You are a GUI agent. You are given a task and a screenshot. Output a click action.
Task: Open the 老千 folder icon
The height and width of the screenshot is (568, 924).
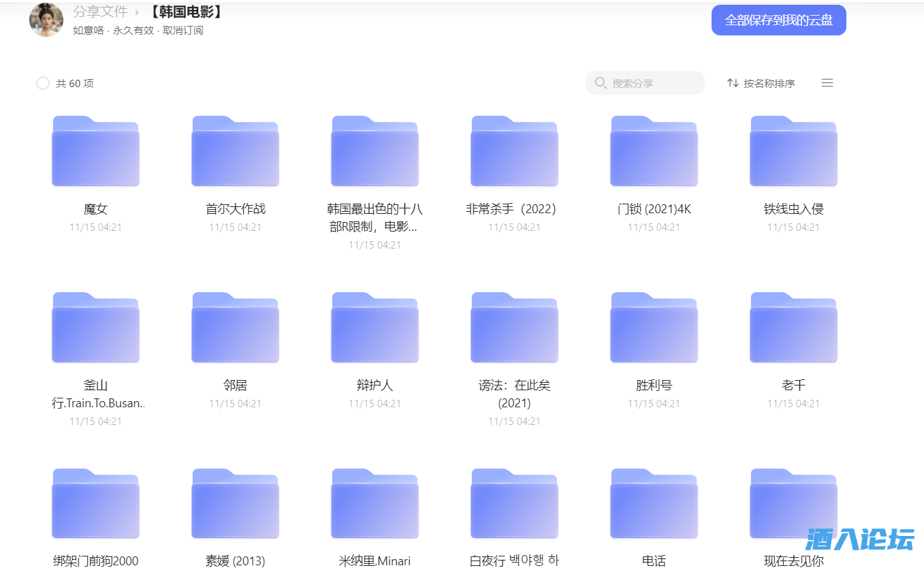793,326
